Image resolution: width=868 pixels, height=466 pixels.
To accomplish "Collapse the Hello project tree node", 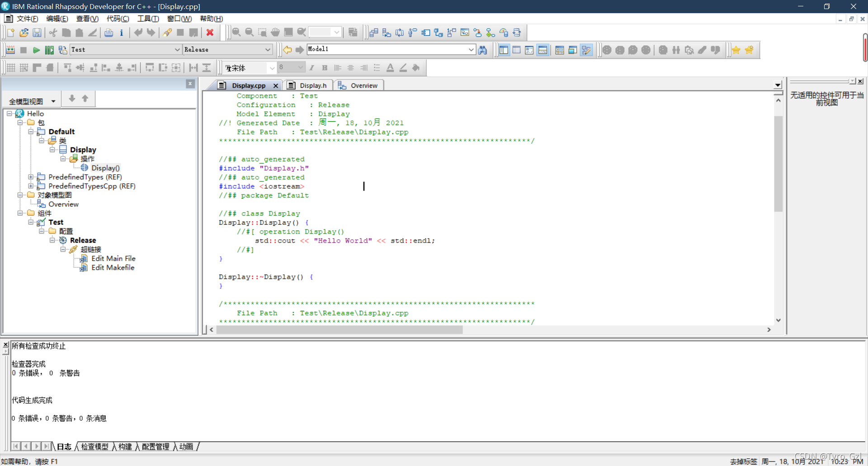I will click(x=9, y=114).
